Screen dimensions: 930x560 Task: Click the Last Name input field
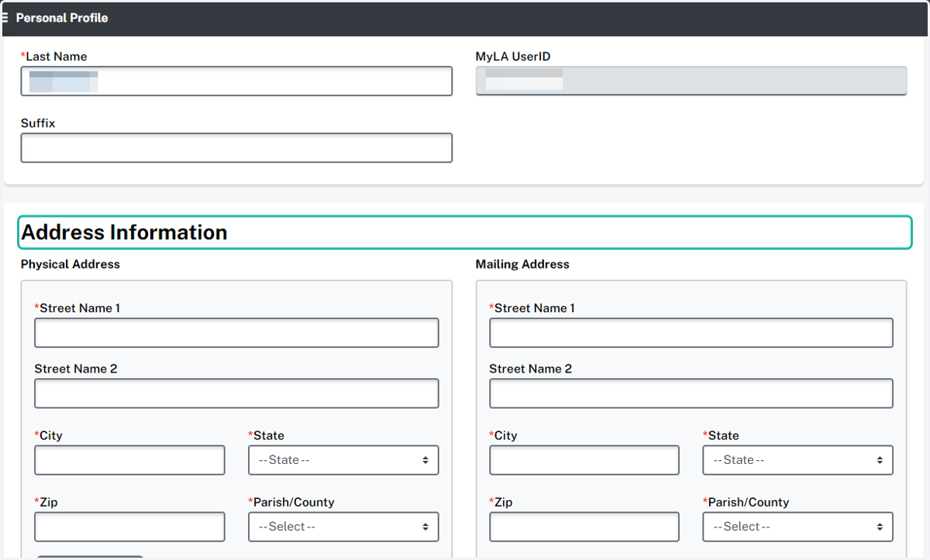[x=236, y=81]
